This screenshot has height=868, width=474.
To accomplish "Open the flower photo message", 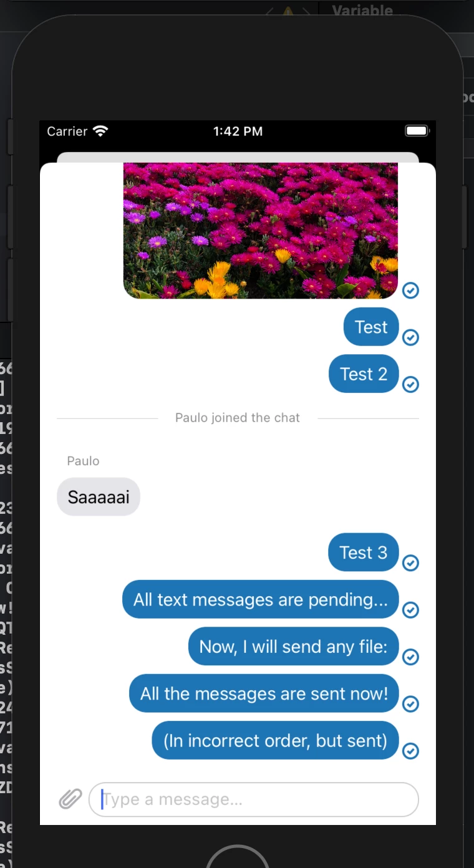I will (261, 231).
